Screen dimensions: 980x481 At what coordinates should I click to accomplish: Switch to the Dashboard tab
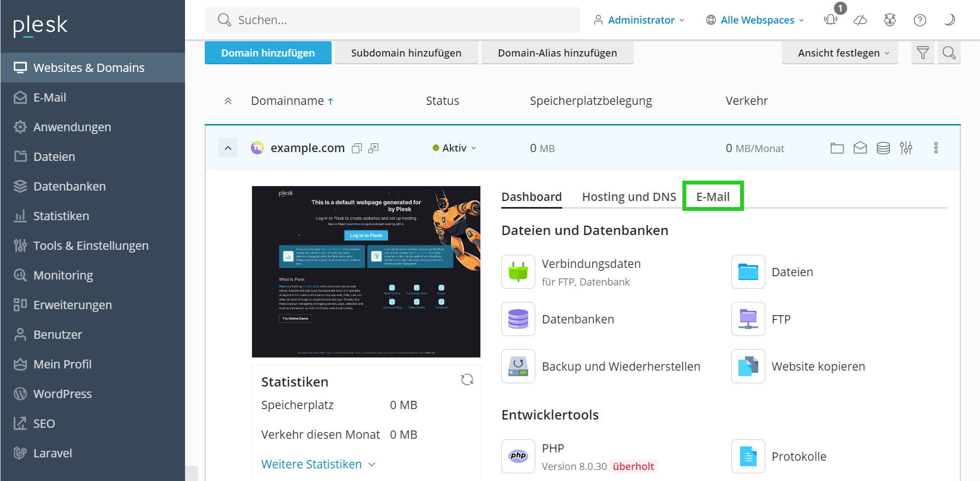pos(531,197)
